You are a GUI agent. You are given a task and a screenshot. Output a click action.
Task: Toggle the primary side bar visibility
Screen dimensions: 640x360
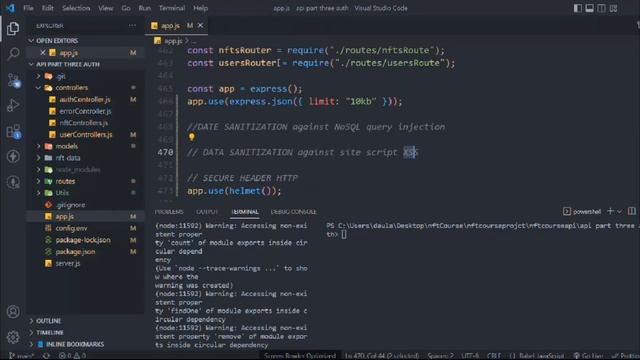pyautogui.click(x=578, y=8)
